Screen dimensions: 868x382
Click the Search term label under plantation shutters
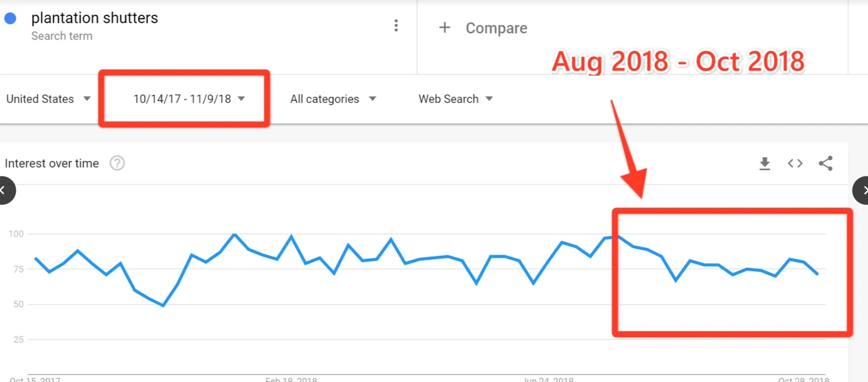pos(62,36)
